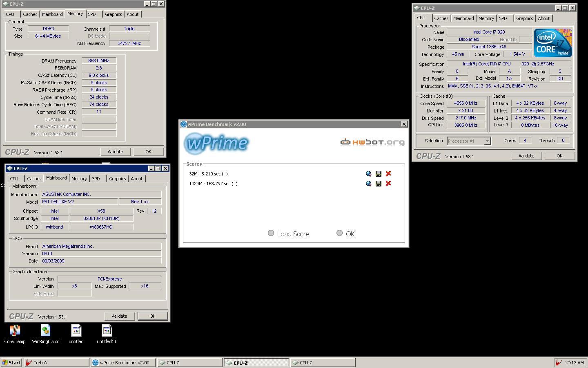This screenshot has width=588, height=368.
Task: Open Memory tab in processor CPU-Z window
Action: tap(486, 18)
